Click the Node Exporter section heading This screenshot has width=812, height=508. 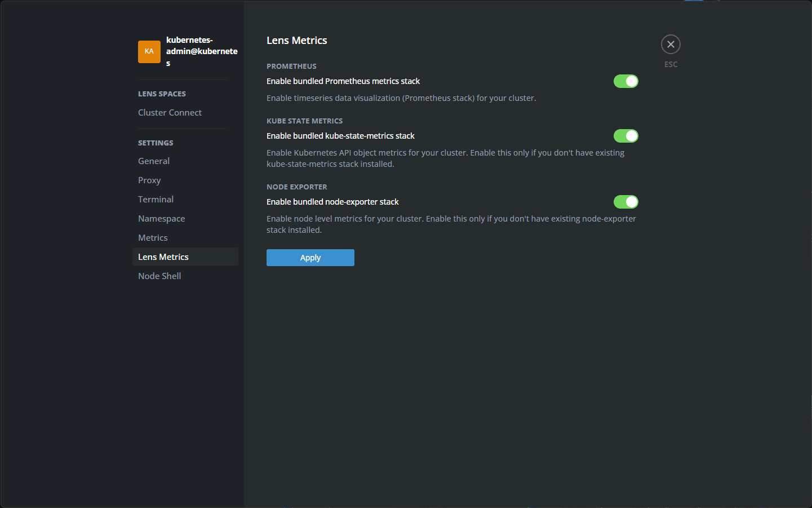[x=297, y=187]
